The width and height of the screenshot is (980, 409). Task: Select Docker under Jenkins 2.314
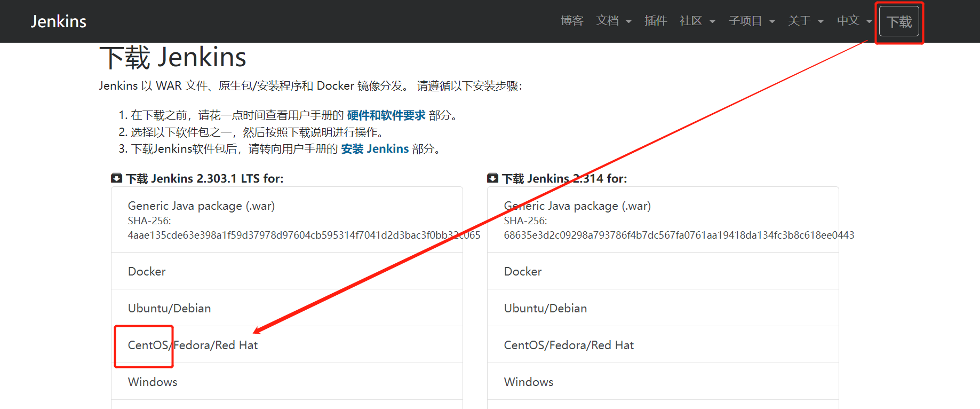[663, 271]
